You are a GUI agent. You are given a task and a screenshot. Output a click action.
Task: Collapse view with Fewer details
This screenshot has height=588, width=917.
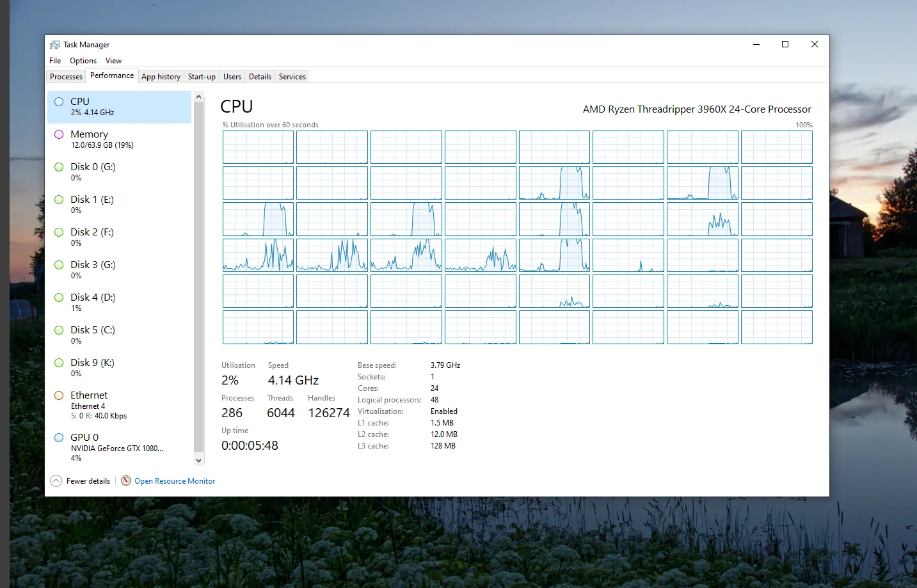click(81, 481)
